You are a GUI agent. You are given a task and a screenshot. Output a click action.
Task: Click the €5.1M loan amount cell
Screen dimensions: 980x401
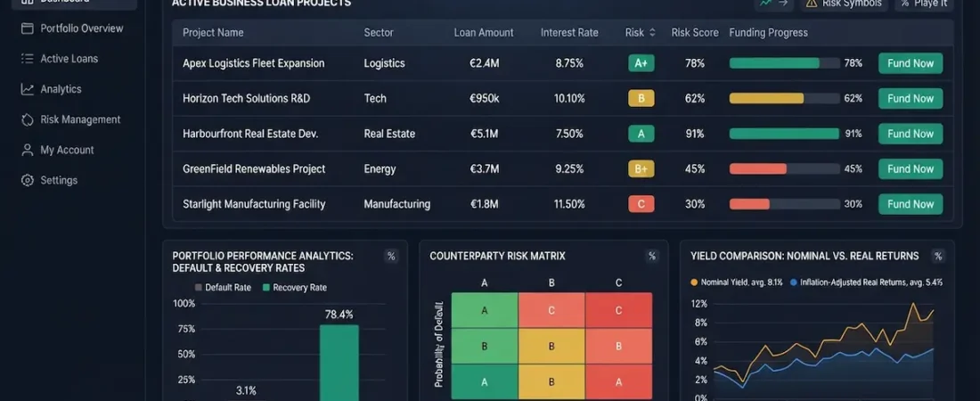point(484,134)
